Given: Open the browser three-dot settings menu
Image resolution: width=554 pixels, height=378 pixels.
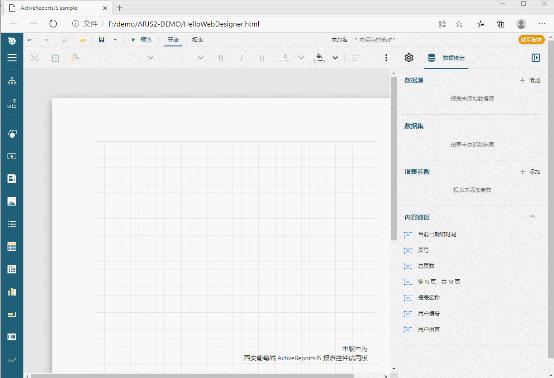Looking at the screenshot, I should coord(542,24).
